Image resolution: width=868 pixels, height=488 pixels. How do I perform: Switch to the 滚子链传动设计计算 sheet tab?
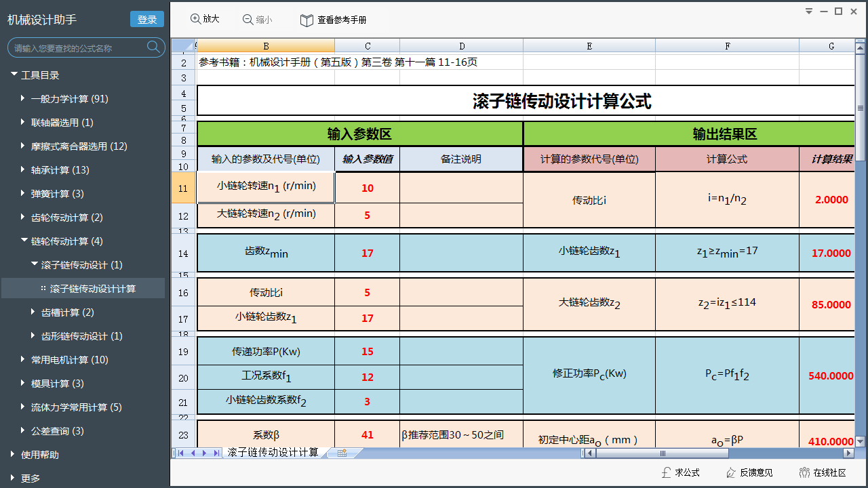[273, 453]
